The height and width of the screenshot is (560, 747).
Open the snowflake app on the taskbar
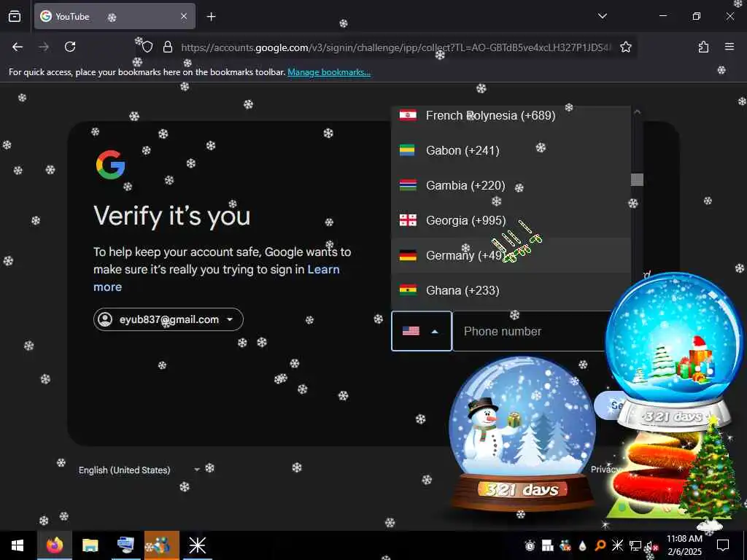click(x=197, y=545)
